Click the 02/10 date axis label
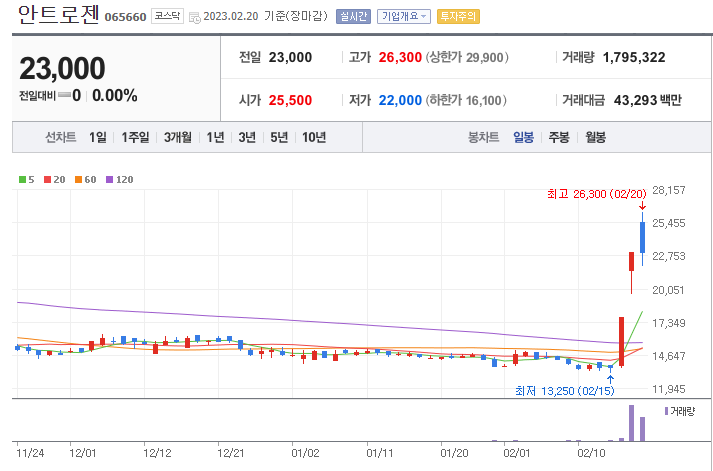This screenshot has width=713, height=471. (x=591, y=453)
